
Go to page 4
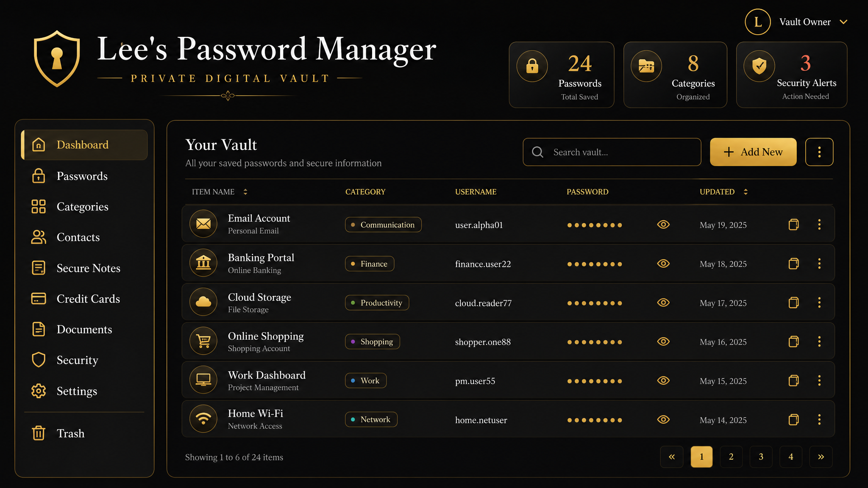pyautogui.click(x=791, y=457)
